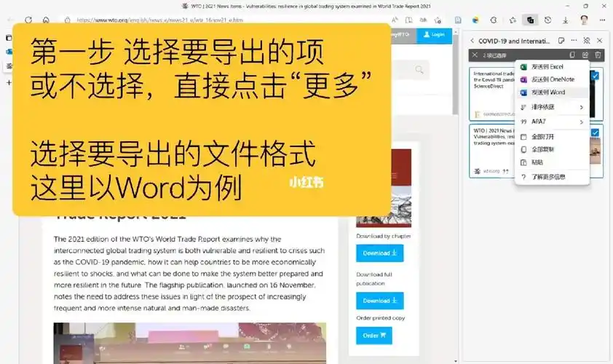Image resolution: width=613 pixels, height=364 pixels.
Task: Open the user profile avatar
Action: (584, 20)
